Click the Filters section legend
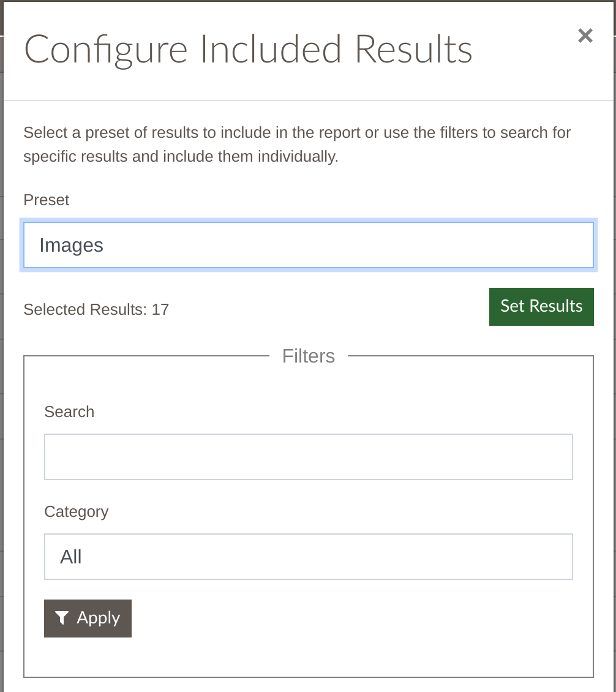Screen dimensions: 616x692 tap(309, 356)
